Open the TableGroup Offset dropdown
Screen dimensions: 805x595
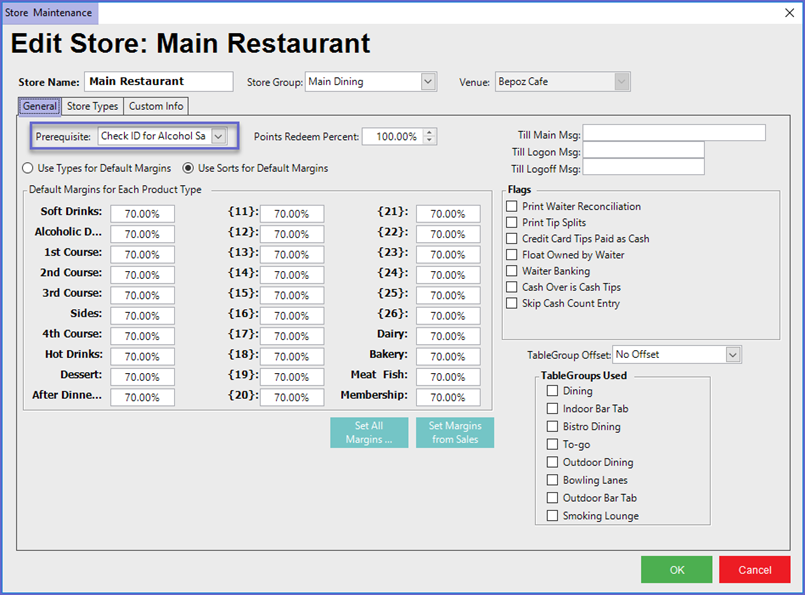click(x=732, y=355)
